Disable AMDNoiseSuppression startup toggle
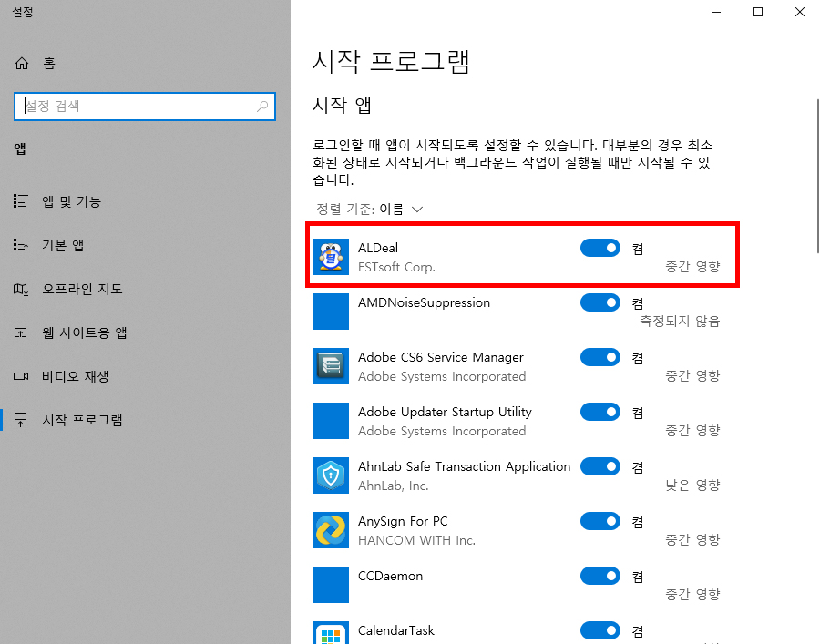 coord(600,302)
